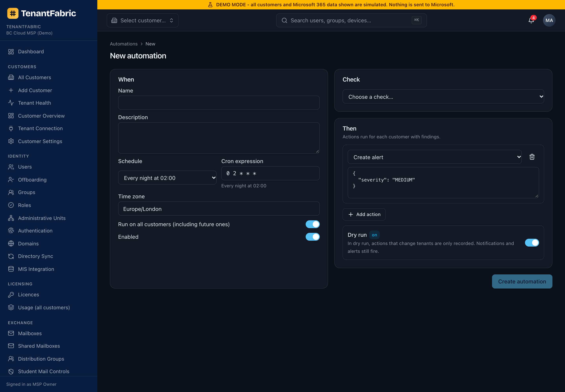Click the 'Signed in as MSP Owner' text
565x392 pixels.
[31, 384]
